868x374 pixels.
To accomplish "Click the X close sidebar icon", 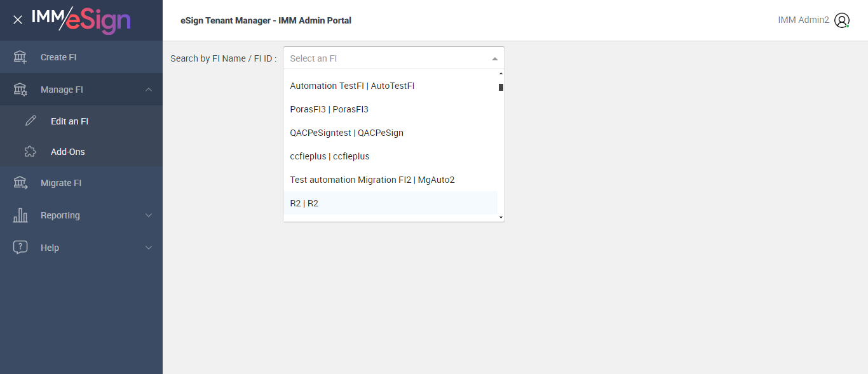I will point(18,20).
